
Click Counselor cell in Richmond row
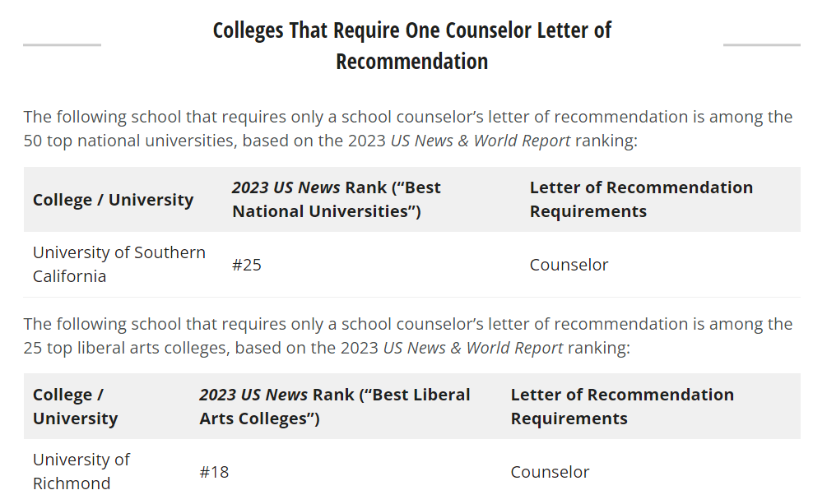(x=551, y=472)
